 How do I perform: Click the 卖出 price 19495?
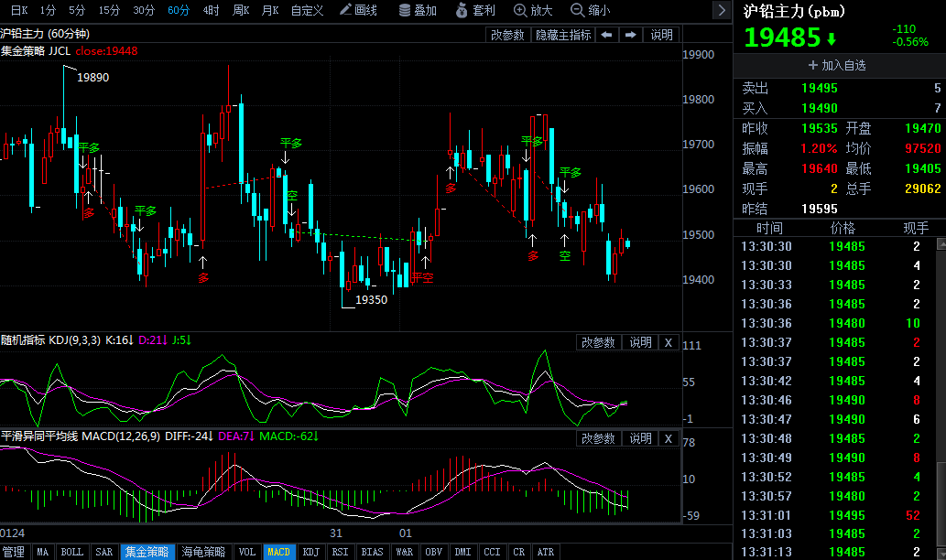pyautogui.click(x=820, y=88)
